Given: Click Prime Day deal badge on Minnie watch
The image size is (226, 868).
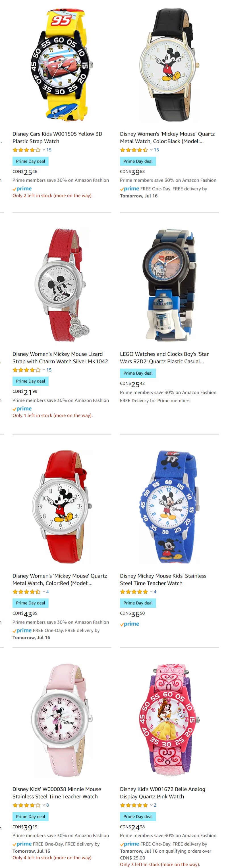Looking at the screenshot, I should (31, 817).
